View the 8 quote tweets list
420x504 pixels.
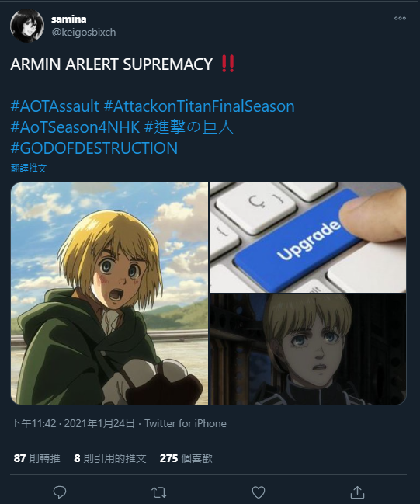(x=110, y=458)
